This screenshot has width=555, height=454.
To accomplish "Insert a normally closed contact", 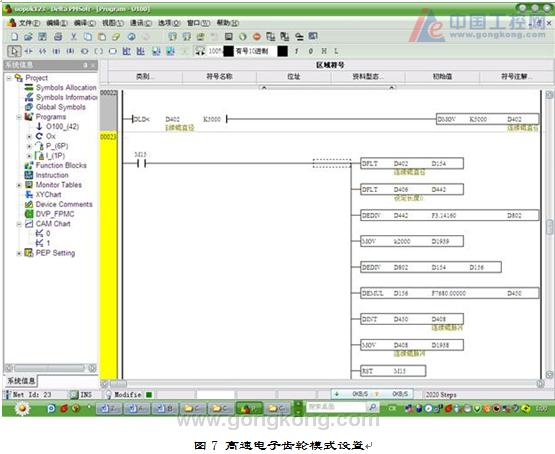I will point(42,51).
